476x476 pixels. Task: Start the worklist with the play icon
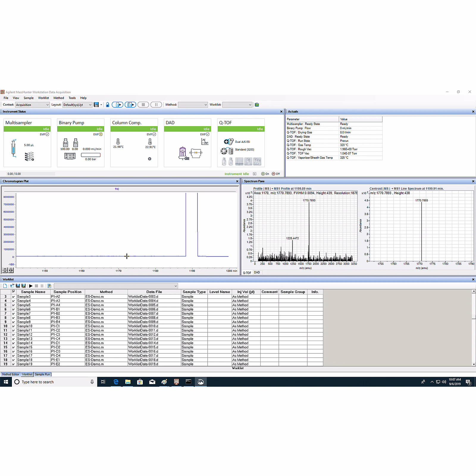31,286
